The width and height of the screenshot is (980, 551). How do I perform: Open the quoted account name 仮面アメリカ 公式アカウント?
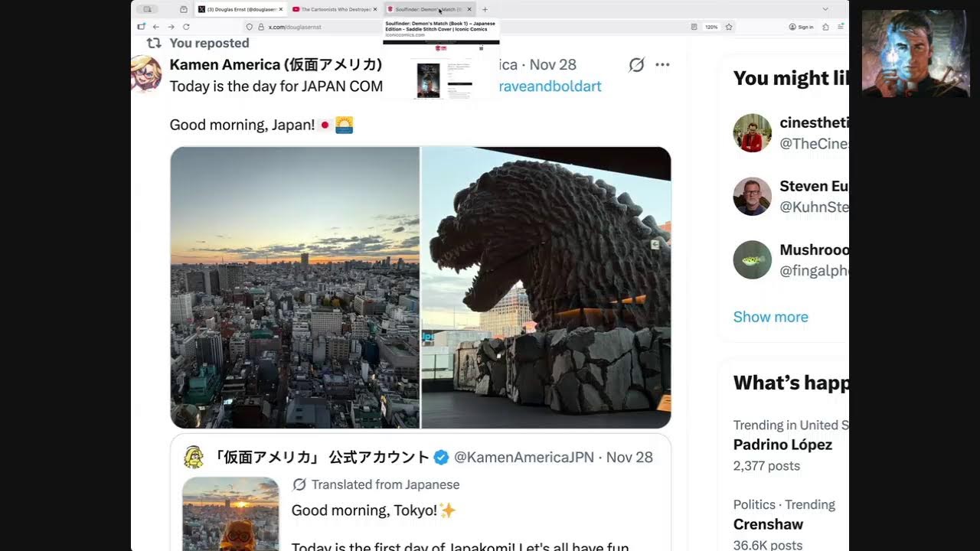322,458
